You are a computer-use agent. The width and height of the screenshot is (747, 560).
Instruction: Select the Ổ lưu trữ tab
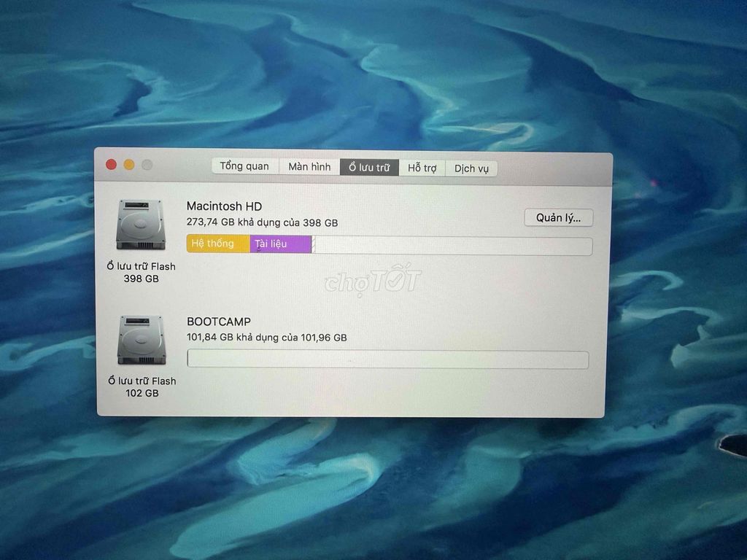coord(369,168)
